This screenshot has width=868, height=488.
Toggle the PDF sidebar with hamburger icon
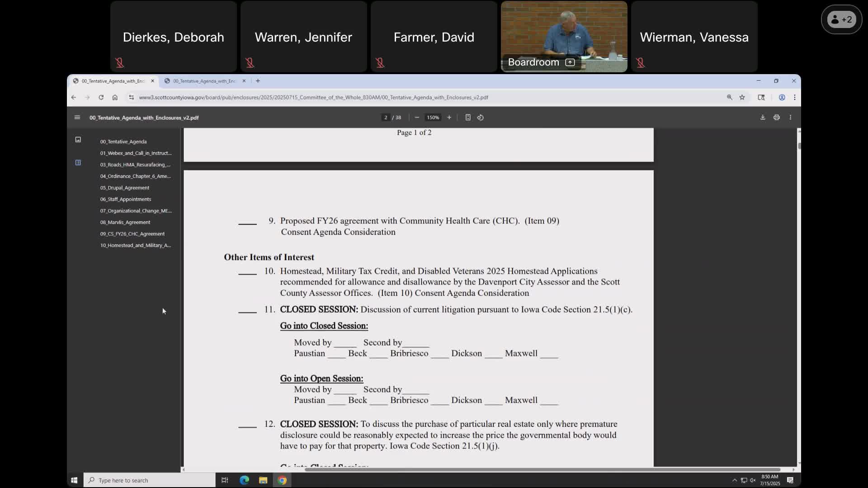(77, 117)
